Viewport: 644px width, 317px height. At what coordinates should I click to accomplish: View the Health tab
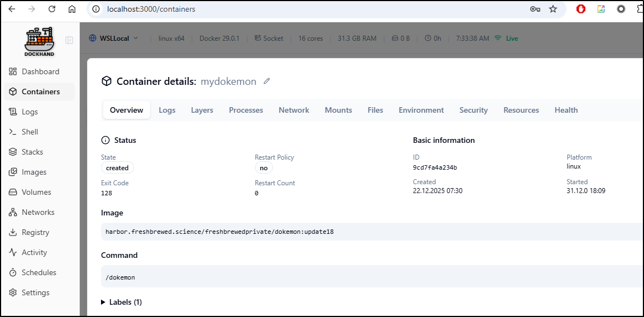tap(566, 110)
